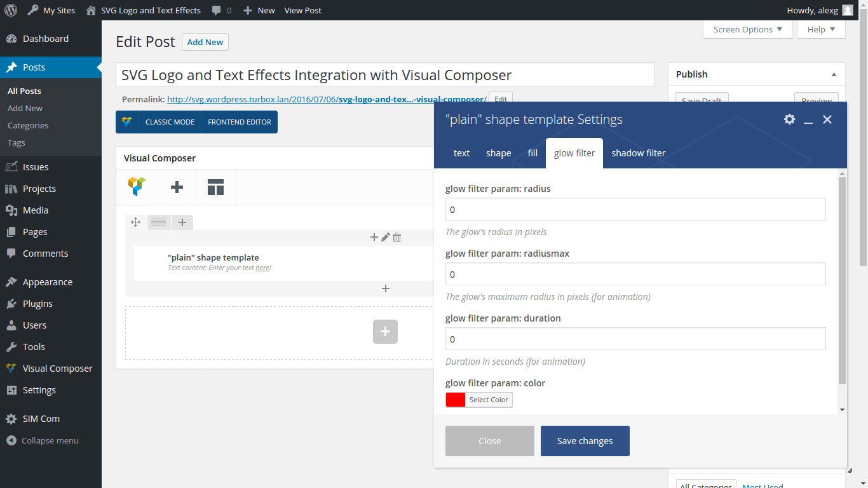The height and width of the screenshot is (488, 868).
Task: Open the post permalink URL
Action: click(327, 99)
